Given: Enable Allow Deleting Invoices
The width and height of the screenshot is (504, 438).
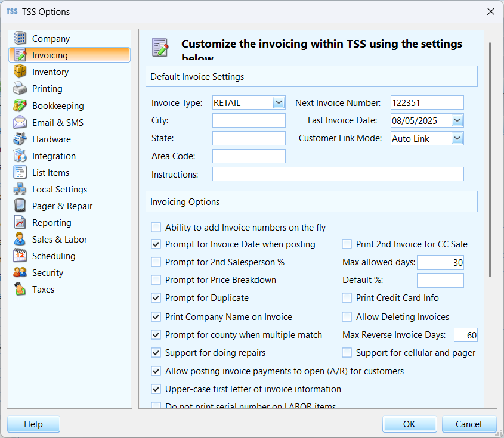Looking at the screenshot, I should coord(347,317).
